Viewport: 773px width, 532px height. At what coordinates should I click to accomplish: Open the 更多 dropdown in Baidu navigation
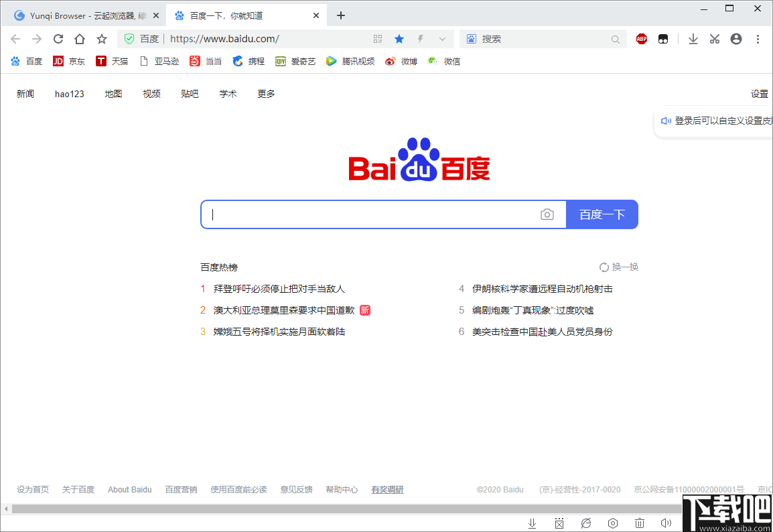(265, 94)
